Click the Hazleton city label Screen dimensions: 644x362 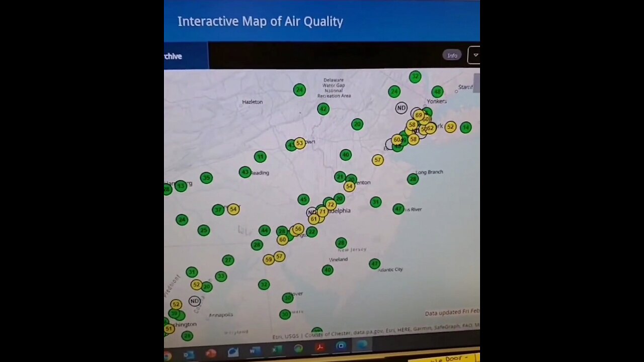[x=252, y=102]
